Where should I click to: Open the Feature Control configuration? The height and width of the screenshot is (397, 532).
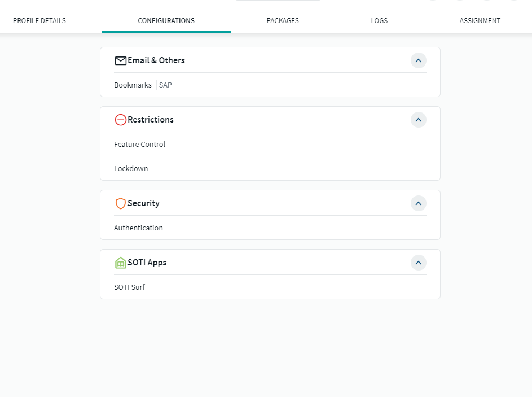(x=139, y=145)
